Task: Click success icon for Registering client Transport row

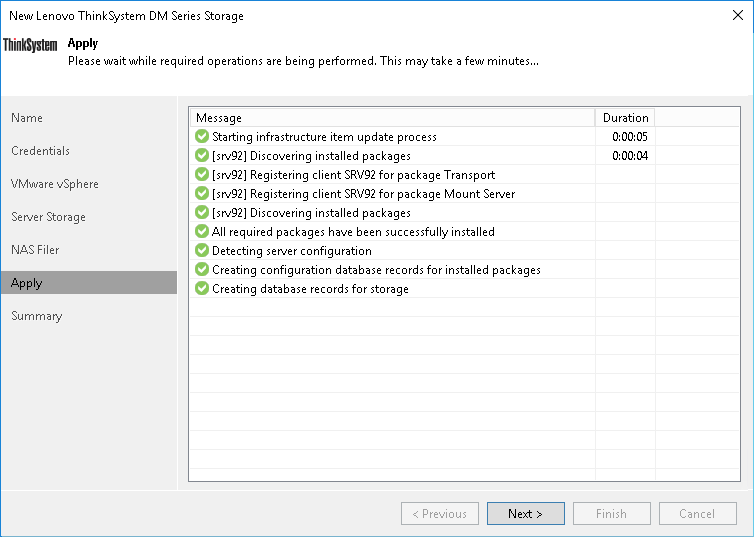Action: pos(202,175)
